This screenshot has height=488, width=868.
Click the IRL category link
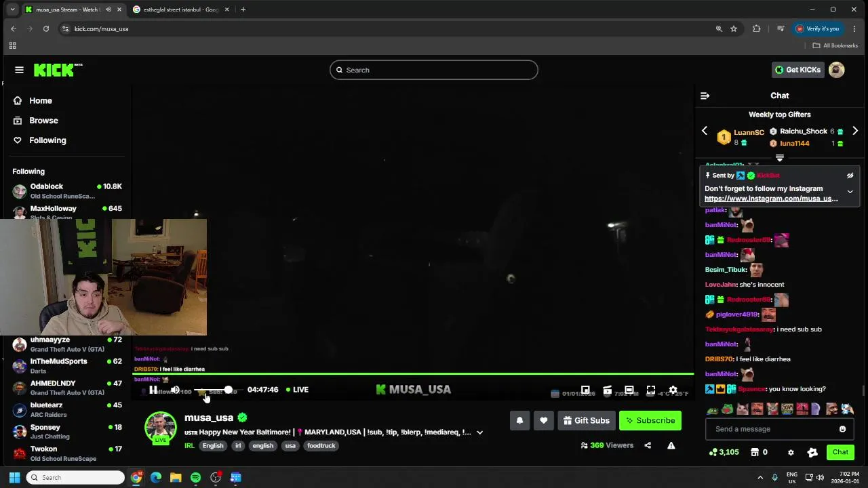(x=189, y=445)
